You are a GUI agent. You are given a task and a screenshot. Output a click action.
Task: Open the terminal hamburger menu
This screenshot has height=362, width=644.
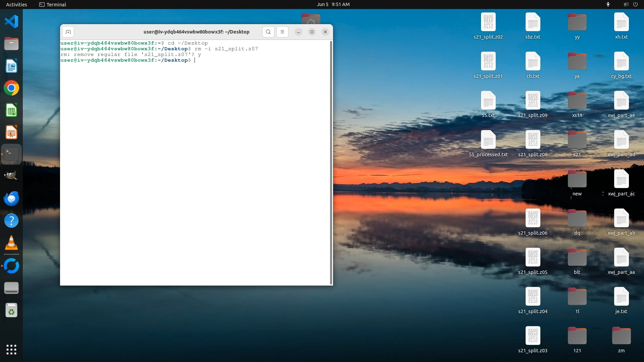pos(282,32)
